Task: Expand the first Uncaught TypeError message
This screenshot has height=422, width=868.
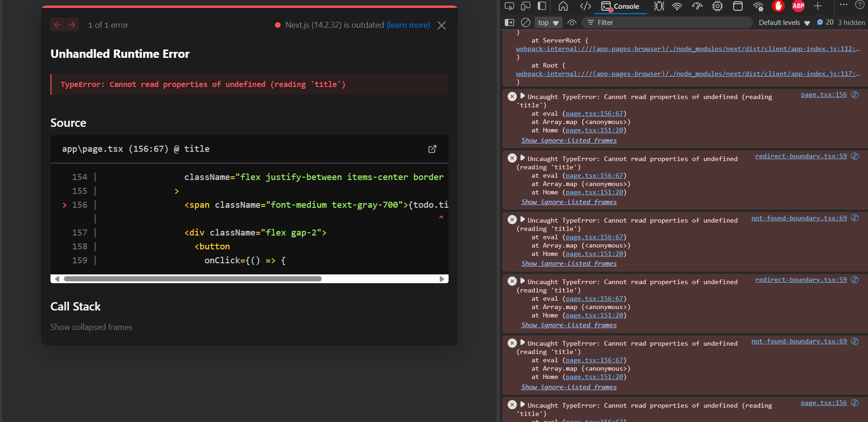Action: (523, 96)
